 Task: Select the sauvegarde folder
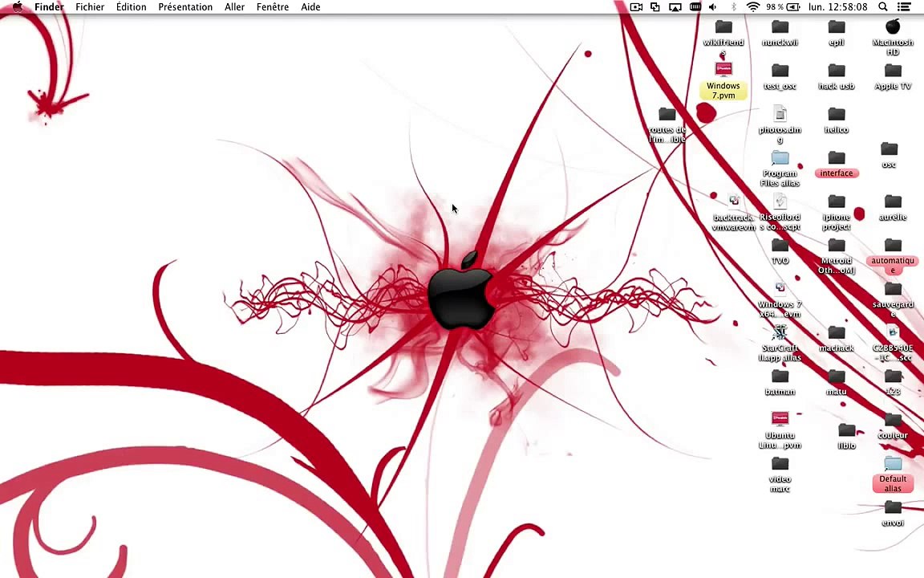894,289
